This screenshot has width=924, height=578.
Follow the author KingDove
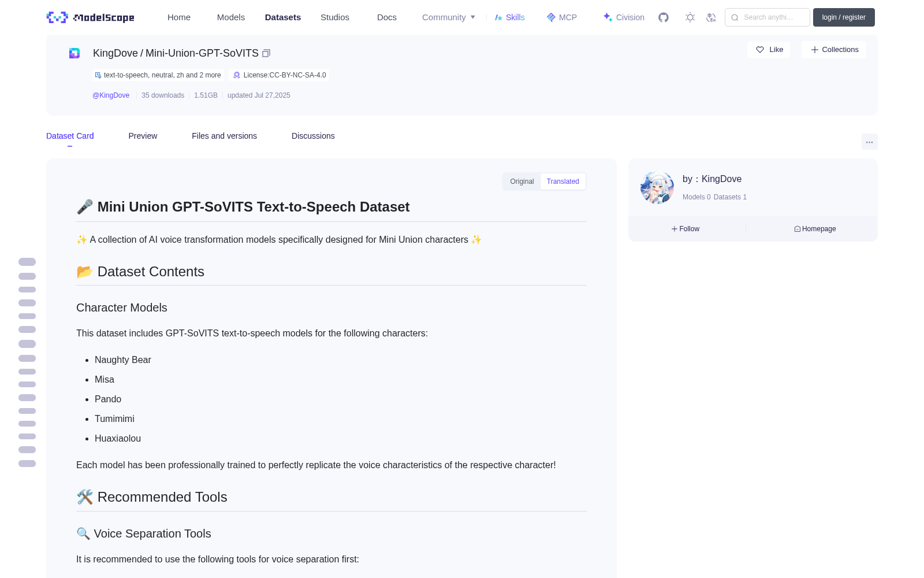tap(685, 229)
